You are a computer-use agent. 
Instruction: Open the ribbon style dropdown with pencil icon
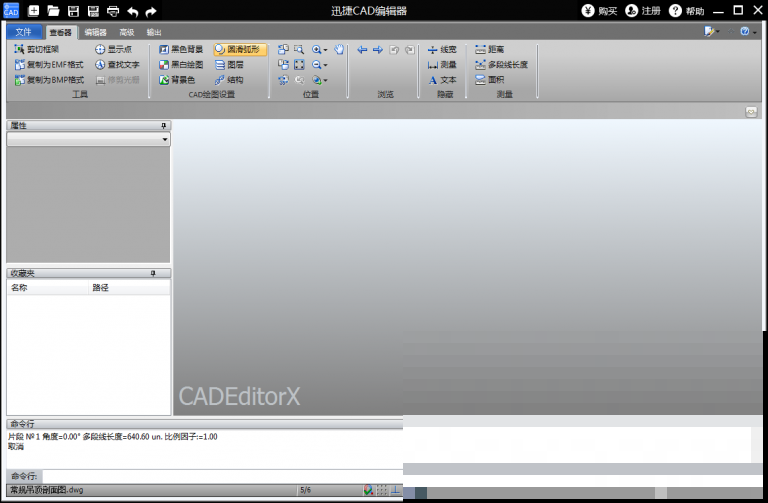tap(711, 32)
